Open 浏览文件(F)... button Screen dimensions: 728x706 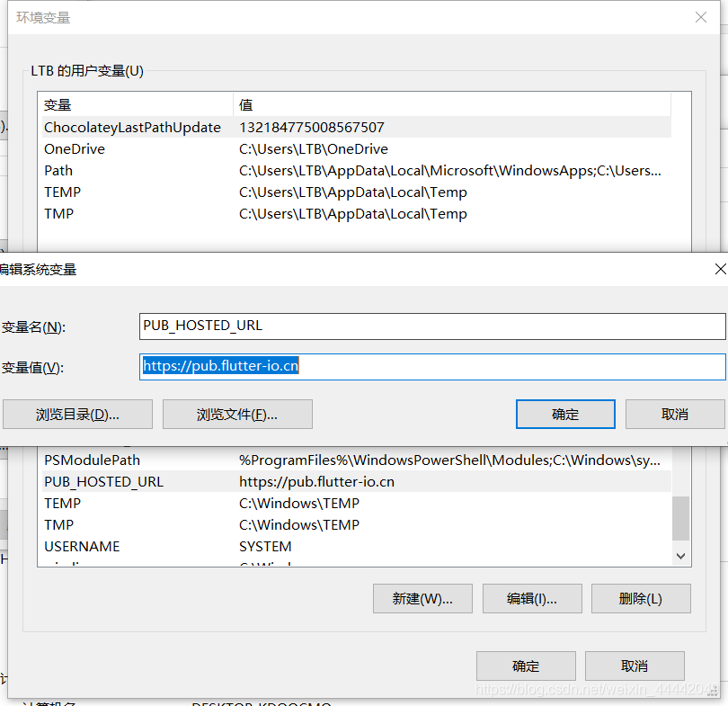[x=237, y=415]
